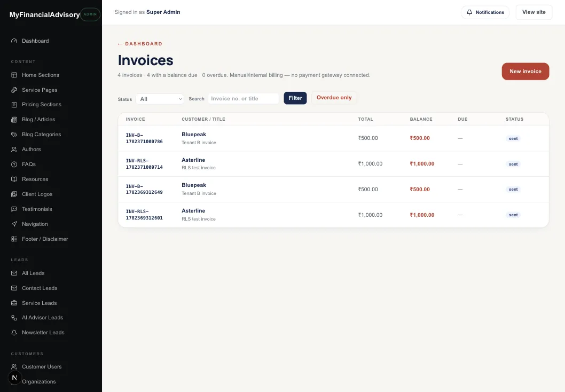Viewport: 565px width, 392px height.
Task: Apply the Filter button
Action: [295, 98]
